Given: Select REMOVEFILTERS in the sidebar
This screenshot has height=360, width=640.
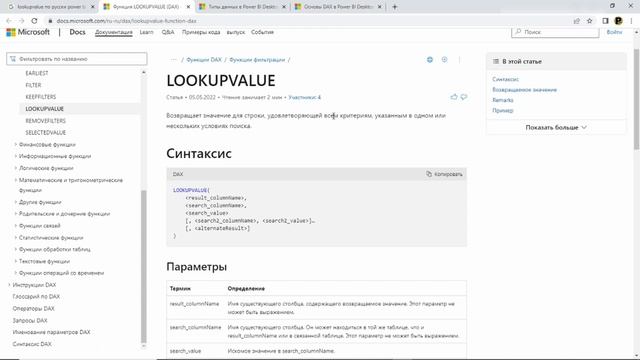Looking at the screenshot, I should click(x=45, y=121).
